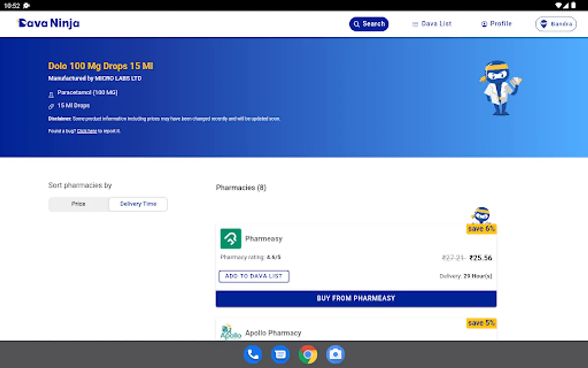Click the struck-through ₹27.21 original price
Viewport: 588px width, 368px height.
pos(454,258)
